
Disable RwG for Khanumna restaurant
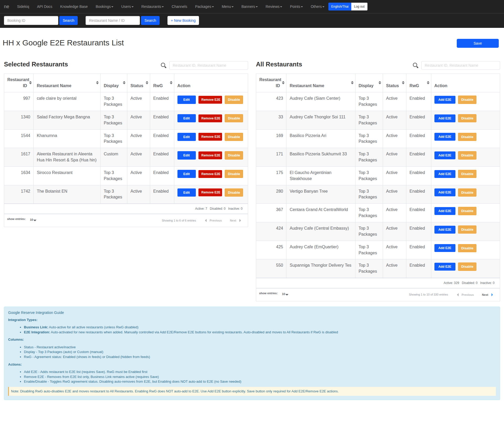234,137
